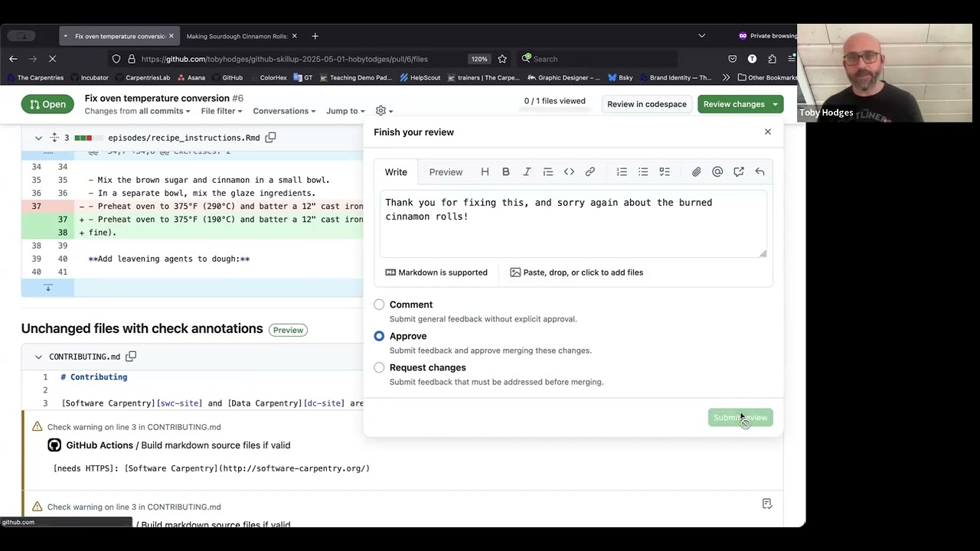Image resolution: width=980 pixels, height=551 pixels.
Task: Expand diff down below line 41
Action: coord(47,288)
